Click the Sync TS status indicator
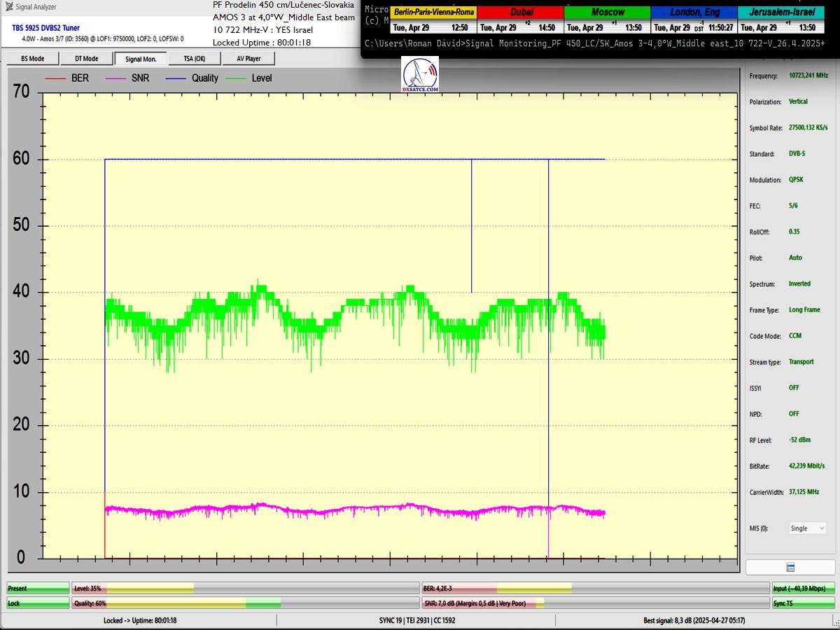Image resolution: width=840 pixels, height=630 pixels. click(804, 603)
